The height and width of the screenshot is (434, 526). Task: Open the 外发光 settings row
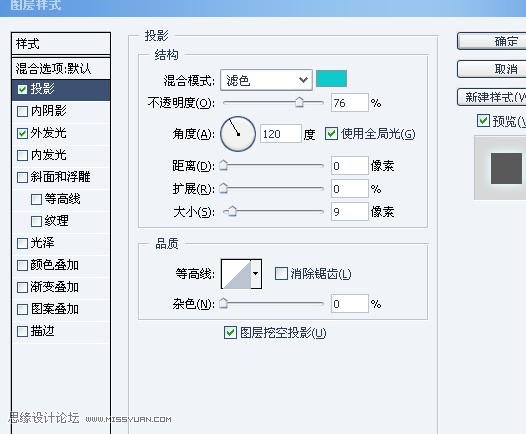(61, 133)
